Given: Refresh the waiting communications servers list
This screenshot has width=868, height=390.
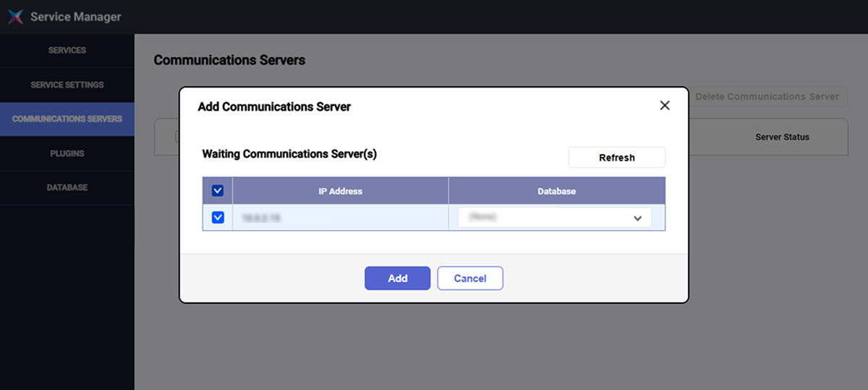Looking at the screenshot, I should click(x=616, y=158).
